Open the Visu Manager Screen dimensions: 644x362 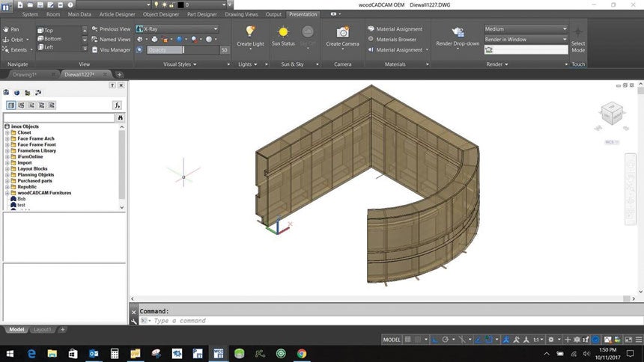(111, 49)
